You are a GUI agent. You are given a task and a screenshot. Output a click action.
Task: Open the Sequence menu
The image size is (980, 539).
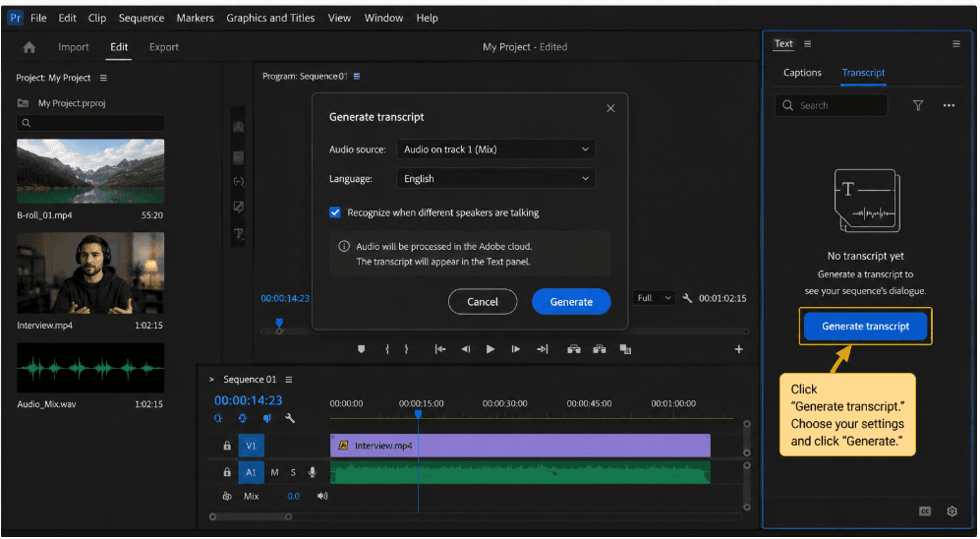142,18
